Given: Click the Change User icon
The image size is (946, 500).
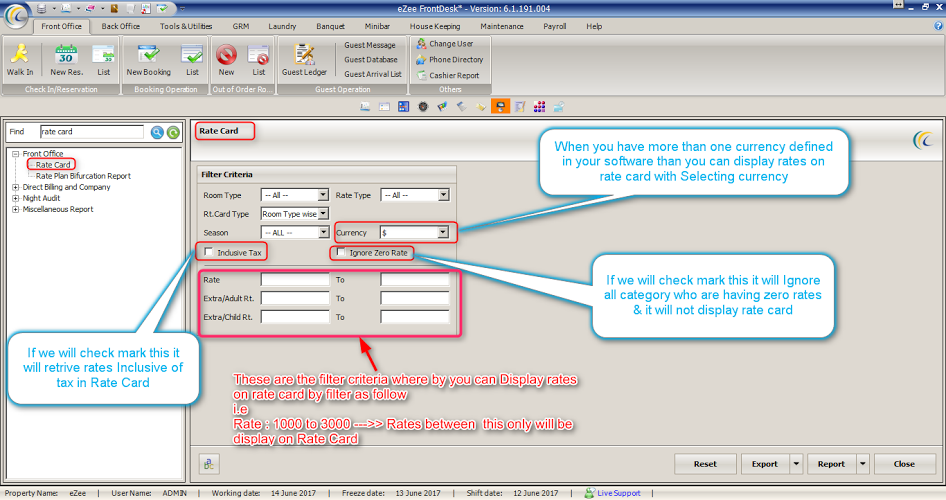Looking at the screenshot, I should tap(421, 43).
